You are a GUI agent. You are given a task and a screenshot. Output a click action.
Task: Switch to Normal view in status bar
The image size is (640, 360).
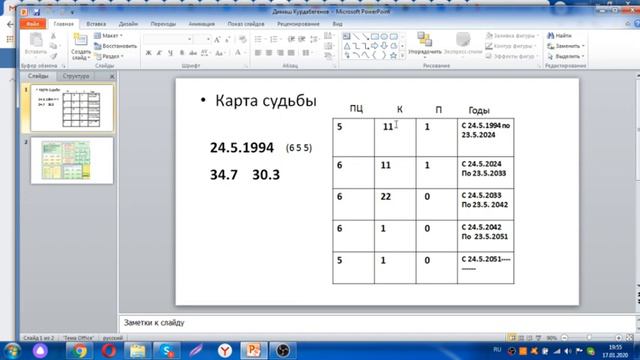pos(512,338)
